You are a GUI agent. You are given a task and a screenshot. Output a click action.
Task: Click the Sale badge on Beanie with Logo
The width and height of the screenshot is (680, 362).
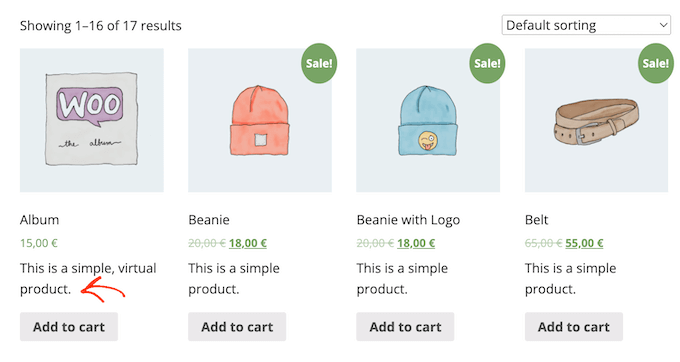(487, 63)
